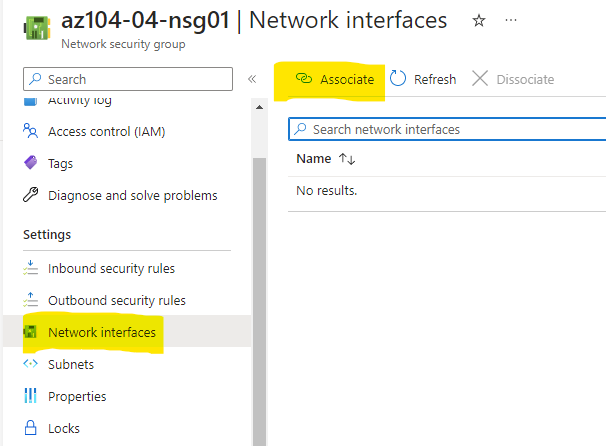Click the purple Tags icon

[31, 163]
